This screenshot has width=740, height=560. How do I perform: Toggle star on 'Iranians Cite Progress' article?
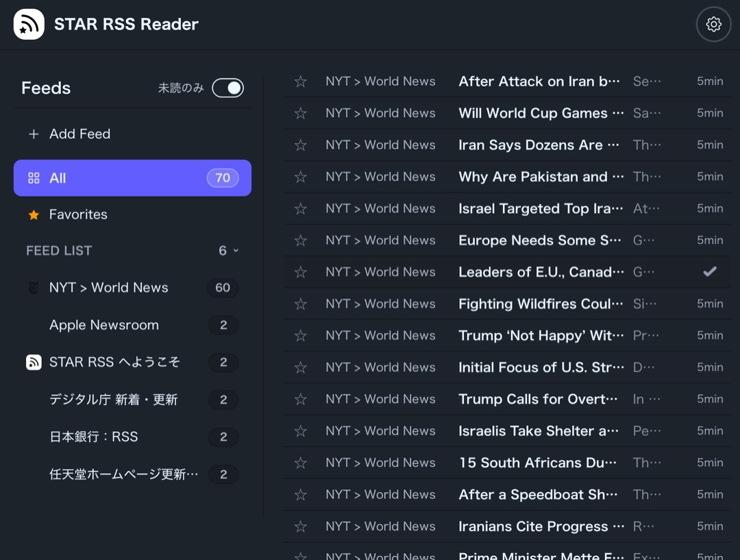point(300,526)
